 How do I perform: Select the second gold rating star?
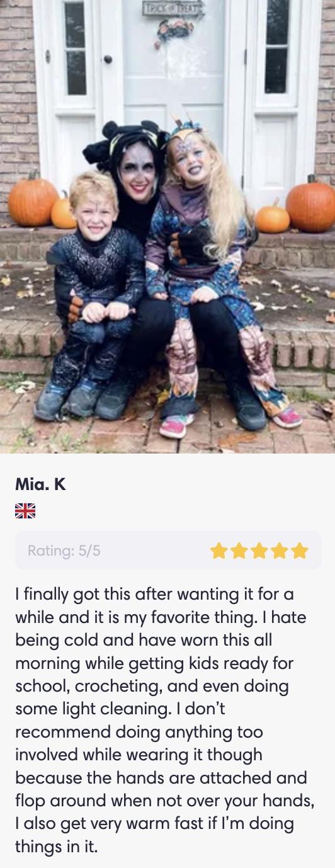(x=239, y=551)
